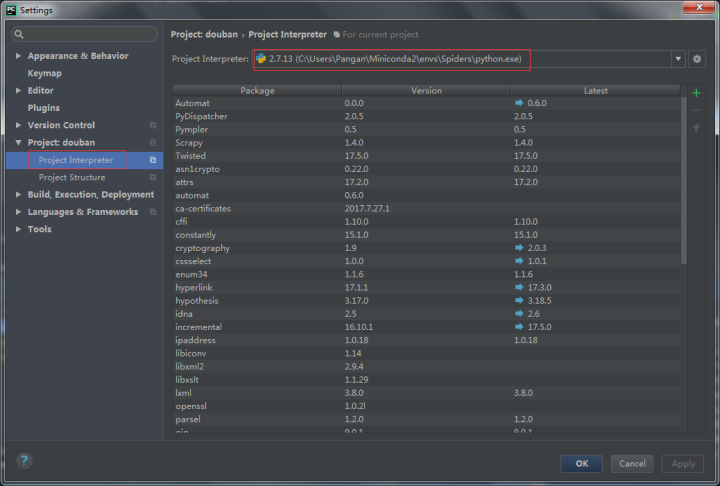Image resolution: width=720 pixels, height=486 pixels.
Task: Click the package list vertical scrollbar
Action: [684, 180]
